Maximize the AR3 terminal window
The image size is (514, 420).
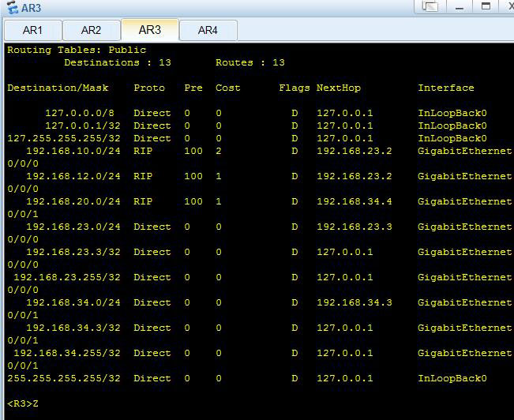click(x=486, y=6)
